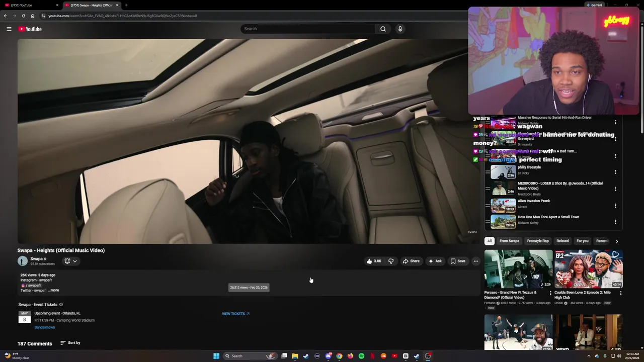Like the video with thumbs up (3.8K)
This screenshot has width=644, height=362.
374,261
